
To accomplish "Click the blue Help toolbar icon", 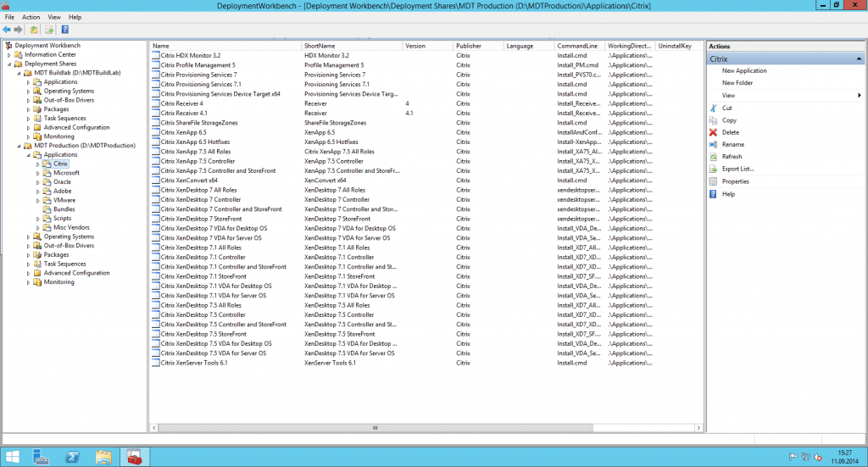I will point(65,30).
